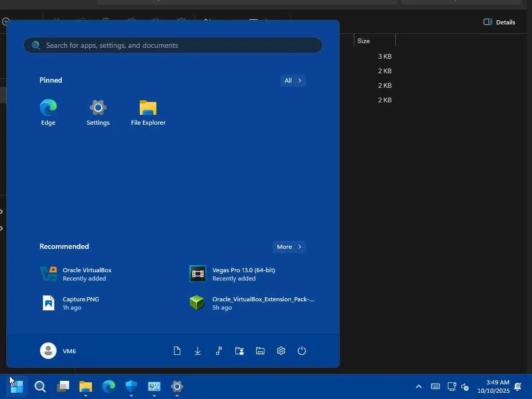Open the touch keyboard tray icon
This screenshot has width=532, height=399.
point(435,387)
